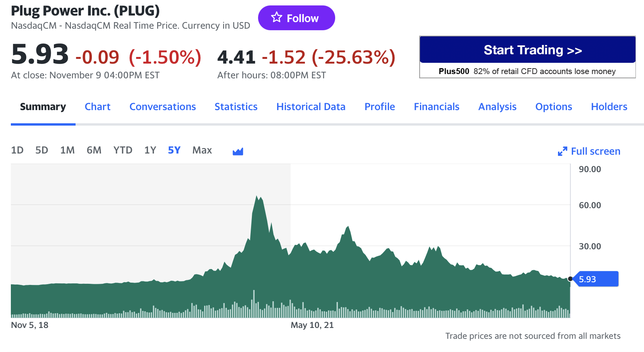Click the Full screen expand arrows icon
This screenshot has height=352, width=644.
tap(562, 151)
